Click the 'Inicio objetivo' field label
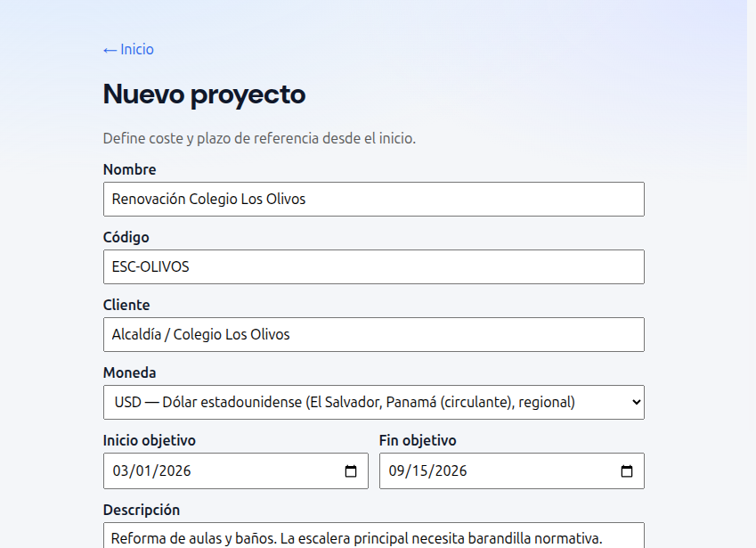Image resolution: width=756 pixels, height=548 pixels. click(x=150, y=440)
